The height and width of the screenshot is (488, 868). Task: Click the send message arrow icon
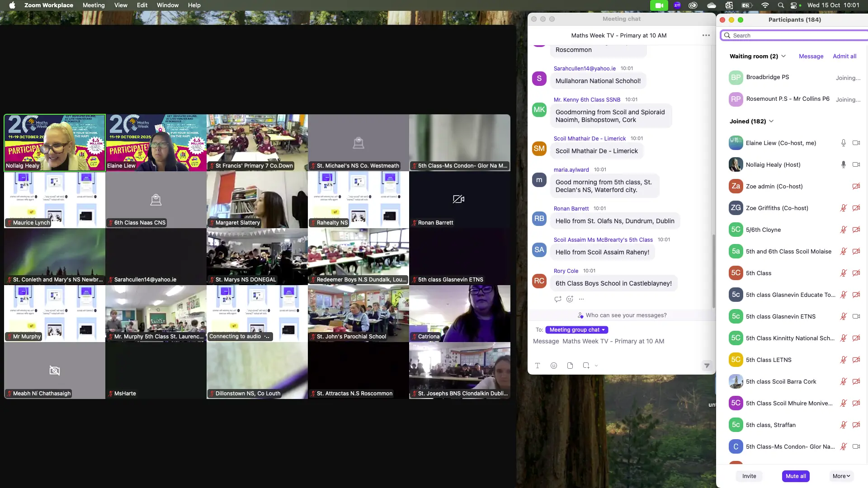(707, 366)
